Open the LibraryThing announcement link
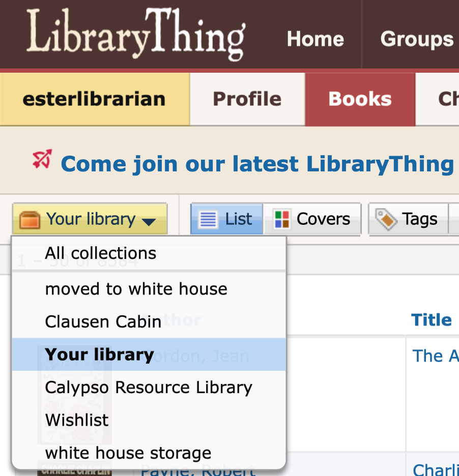The image size is (459, 476). (254, 164)
